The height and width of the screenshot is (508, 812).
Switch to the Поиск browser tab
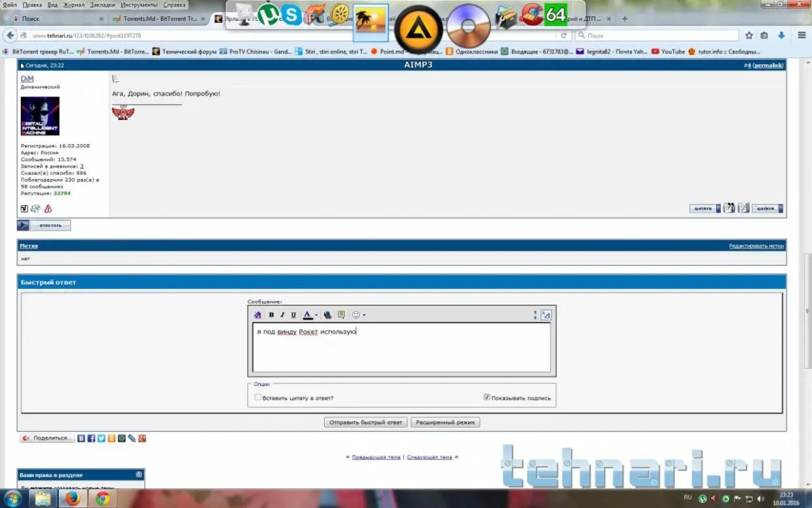pyautogui.click(x=56, y=19)
